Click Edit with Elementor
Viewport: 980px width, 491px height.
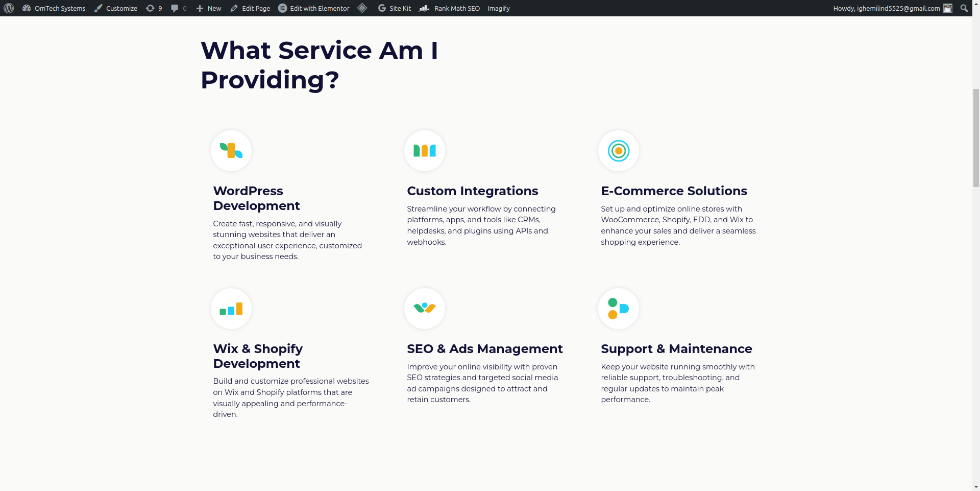coord(314,8)
